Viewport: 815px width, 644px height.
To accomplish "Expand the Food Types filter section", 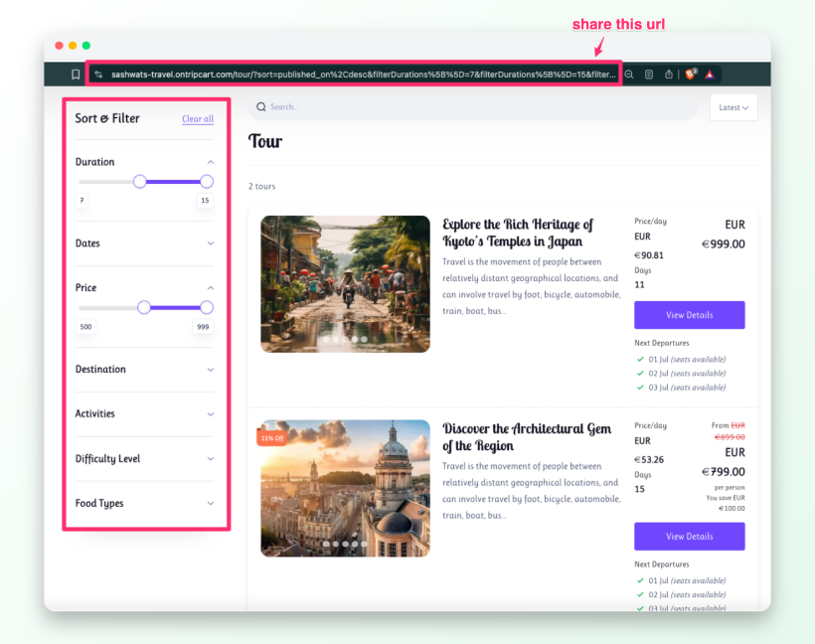I will coord(210,503).
